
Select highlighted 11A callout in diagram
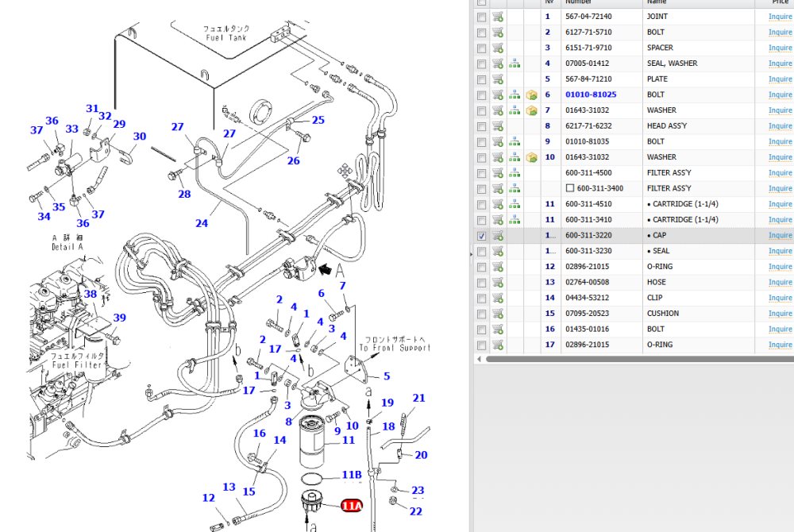pyautogui.click(x=352, y=505)
